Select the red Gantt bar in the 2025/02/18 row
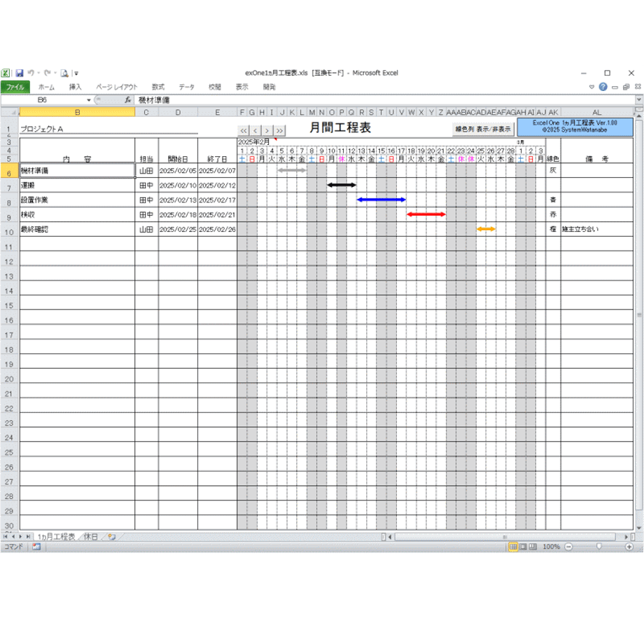Image resolution: width=644 pixels, height=644 pixels. tap(426, 214)
